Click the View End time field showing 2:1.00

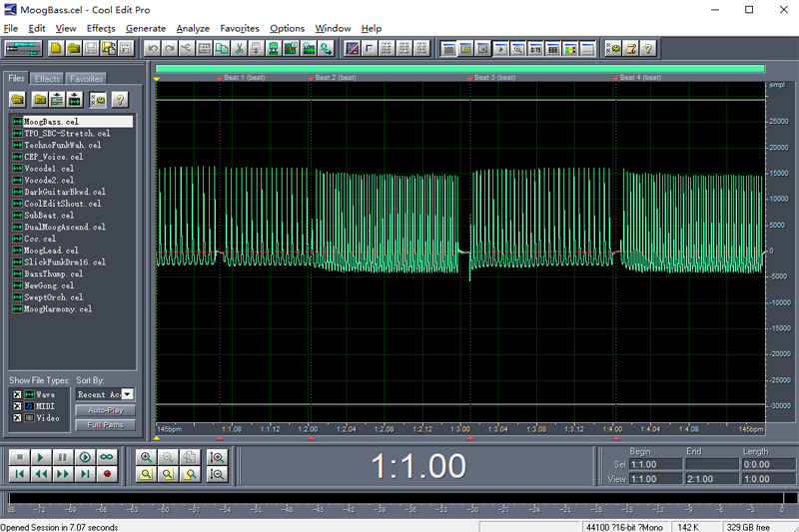point(712,479)
